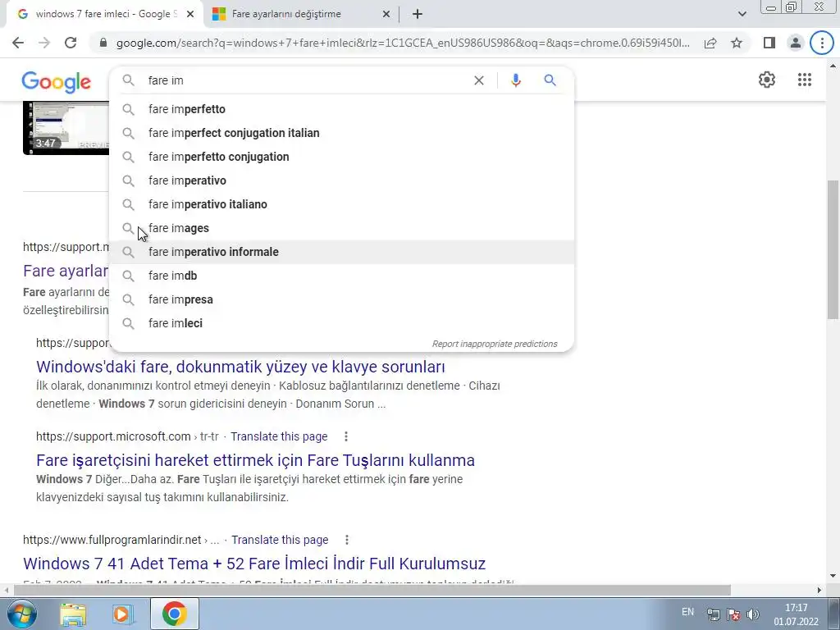Select suggestion fare impresa
Screen dimensions: 840x630
pos(342,299)
